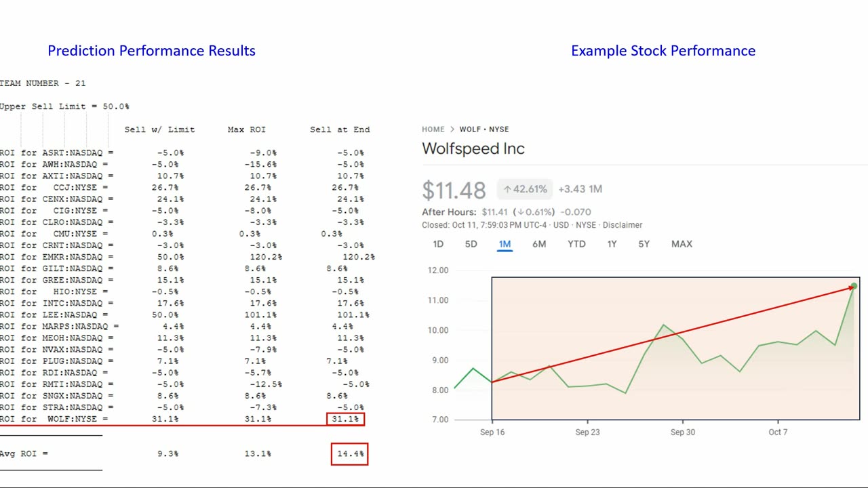This screenshot has height=488, width=868.
Task: Click the Sep 23 axis label
Action: pos(587,432)
